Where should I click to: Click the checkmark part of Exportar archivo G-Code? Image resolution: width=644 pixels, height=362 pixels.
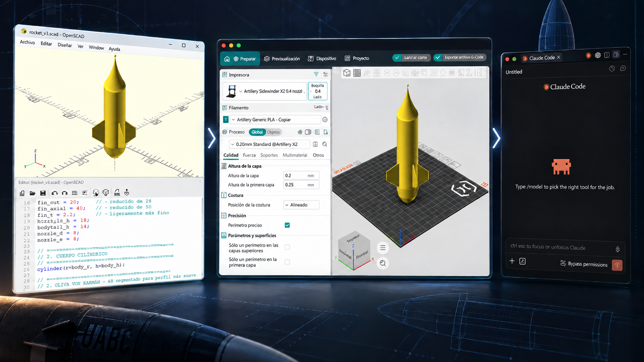point(438,57)
